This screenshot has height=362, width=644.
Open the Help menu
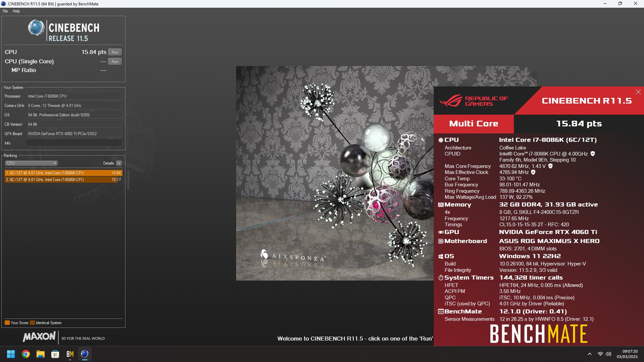click(x=16, y=11)
